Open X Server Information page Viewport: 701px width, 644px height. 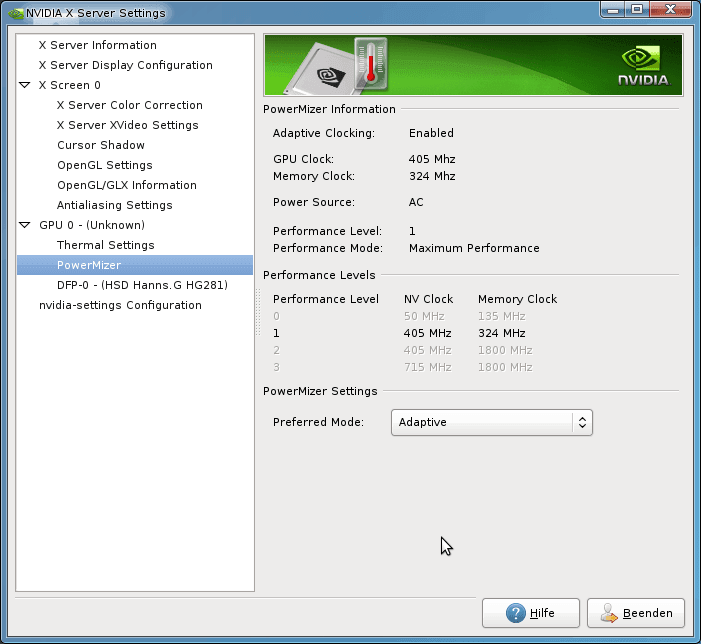[x=97, y=45]
